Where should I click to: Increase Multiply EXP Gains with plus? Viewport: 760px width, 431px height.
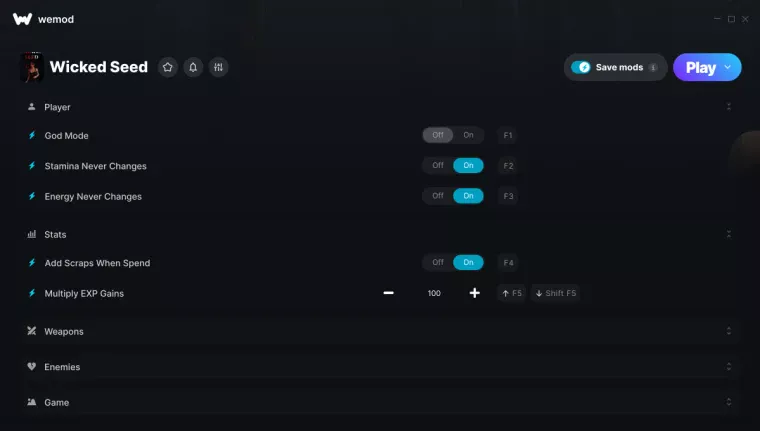click(x=475, y=293)
